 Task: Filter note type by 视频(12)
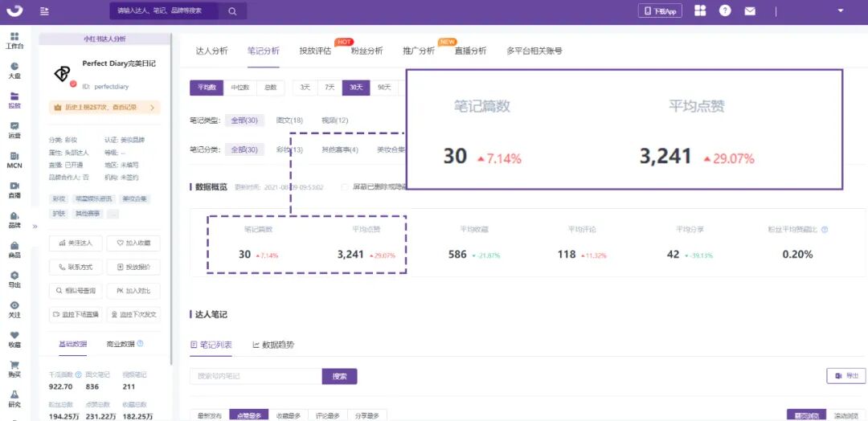(335, 120)
